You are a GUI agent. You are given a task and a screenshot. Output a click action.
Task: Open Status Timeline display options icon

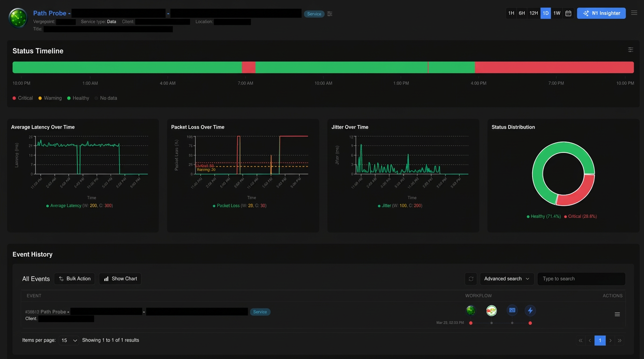630,50
